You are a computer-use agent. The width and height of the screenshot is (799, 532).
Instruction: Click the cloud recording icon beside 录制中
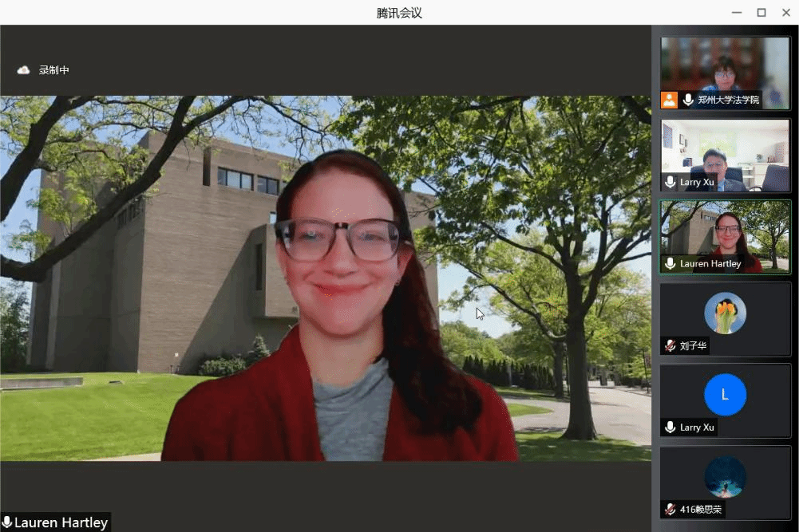pos(23,70)
